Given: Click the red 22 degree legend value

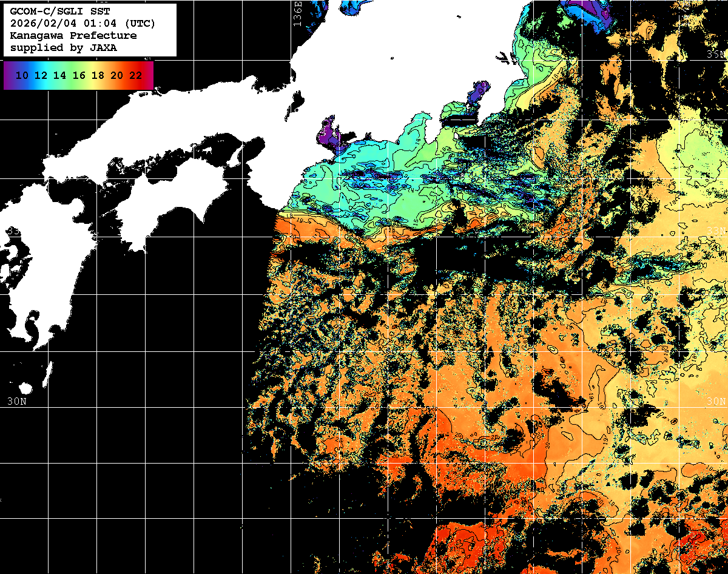Looking at the screenshot, I should (x=136, y=75).
